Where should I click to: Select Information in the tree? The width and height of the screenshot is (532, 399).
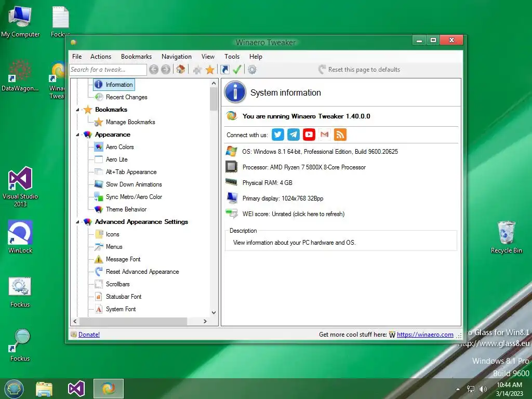[x=114, y=85]
